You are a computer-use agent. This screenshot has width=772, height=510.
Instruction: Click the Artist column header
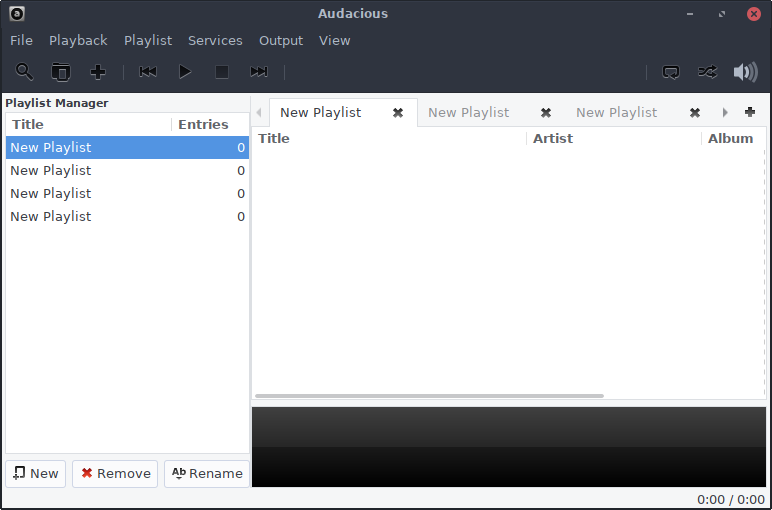tap(614, 138)
